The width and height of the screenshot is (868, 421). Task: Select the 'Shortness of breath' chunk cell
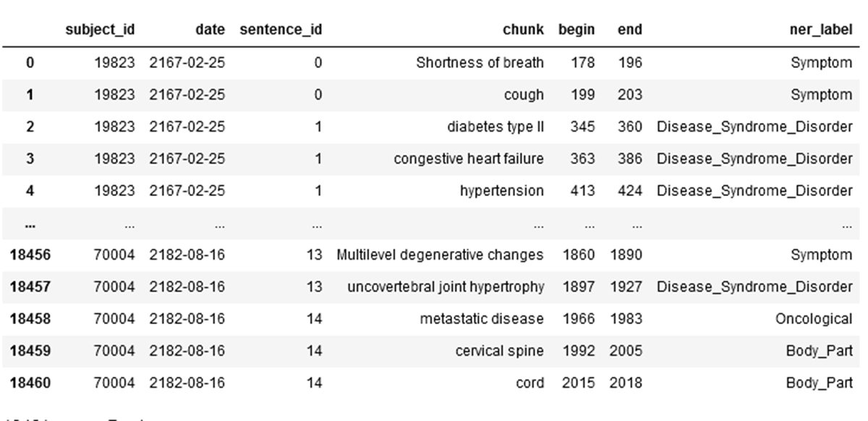click(x=480, y=63)
